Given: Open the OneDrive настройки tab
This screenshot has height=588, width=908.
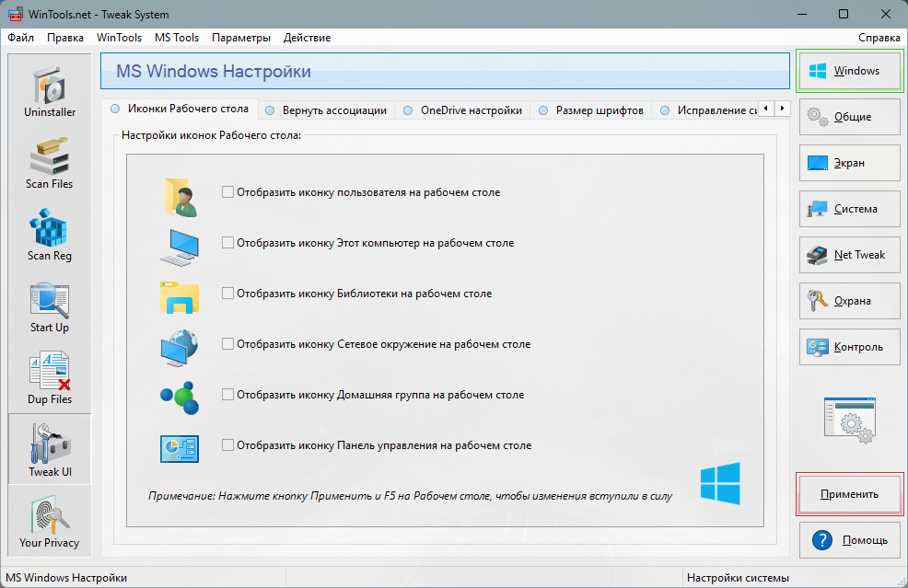Looking at the screenshot, I should tap(462, 110).
